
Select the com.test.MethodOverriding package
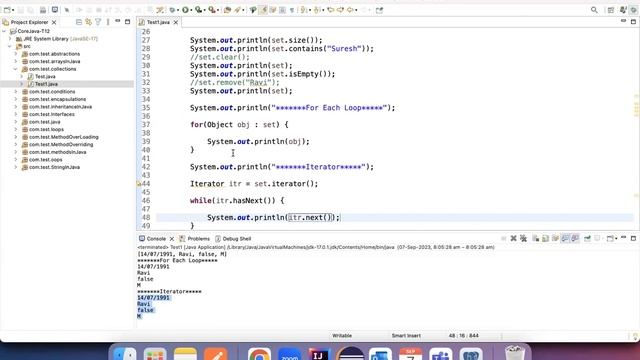click(61, 144)
